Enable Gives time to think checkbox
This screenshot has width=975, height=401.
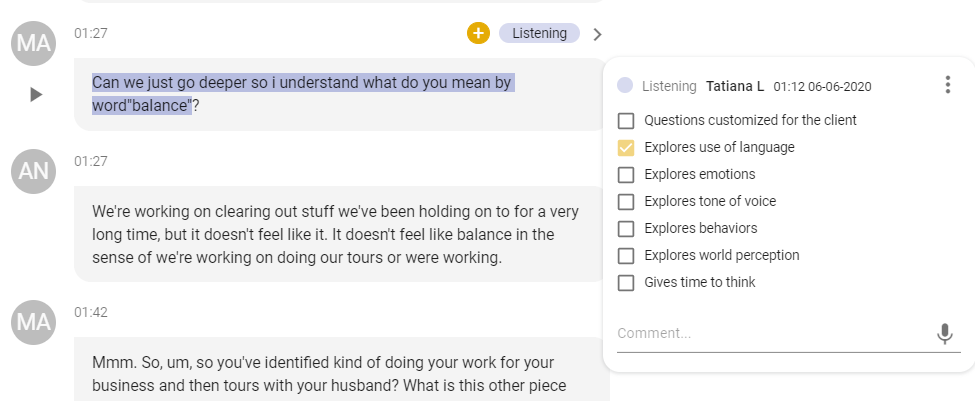[x=626, y=283]
